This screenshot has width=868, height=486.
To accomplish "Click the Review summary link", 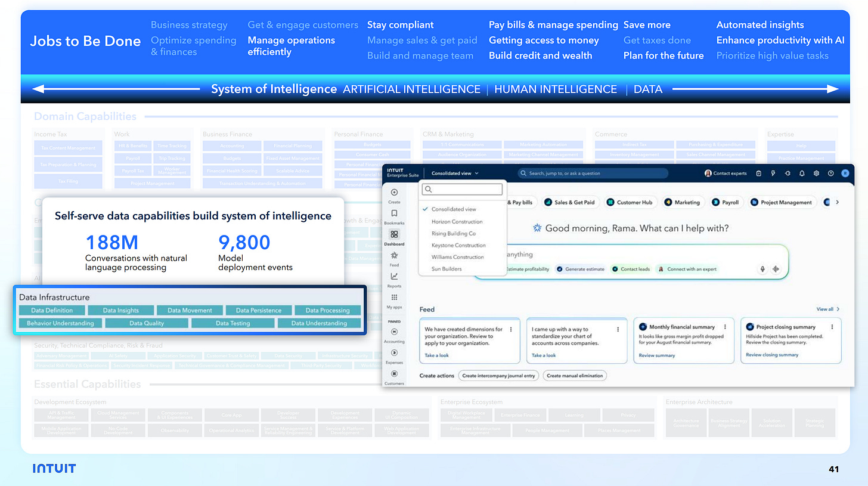I will 657,355.
